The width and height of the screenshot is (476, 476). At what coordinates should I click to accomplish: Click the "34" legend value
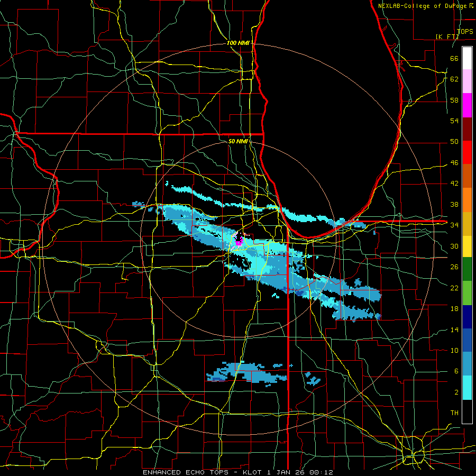(454, 225)
